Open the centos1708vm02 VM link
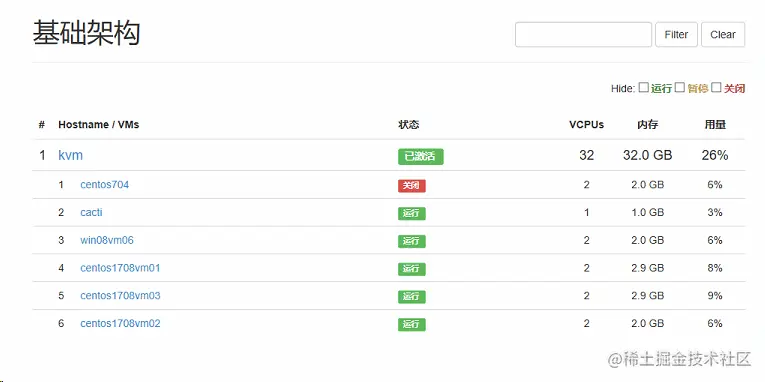This screenshot has width=765, height=382. click(120, 324)
